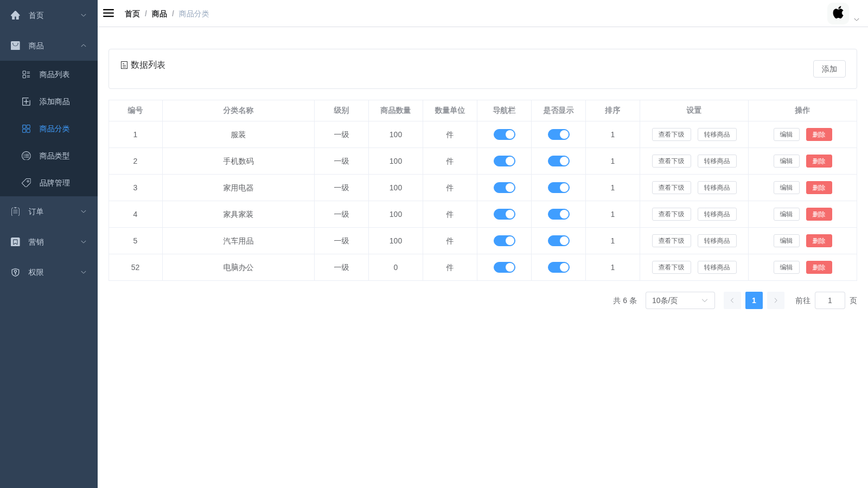Click the 添加商品 plus-box icon
This screenshot has height=488, width=868.
click(26, 101)
